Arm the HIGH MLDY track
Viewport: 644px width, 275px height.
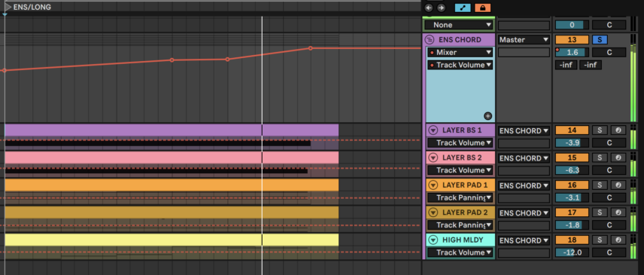618,240
